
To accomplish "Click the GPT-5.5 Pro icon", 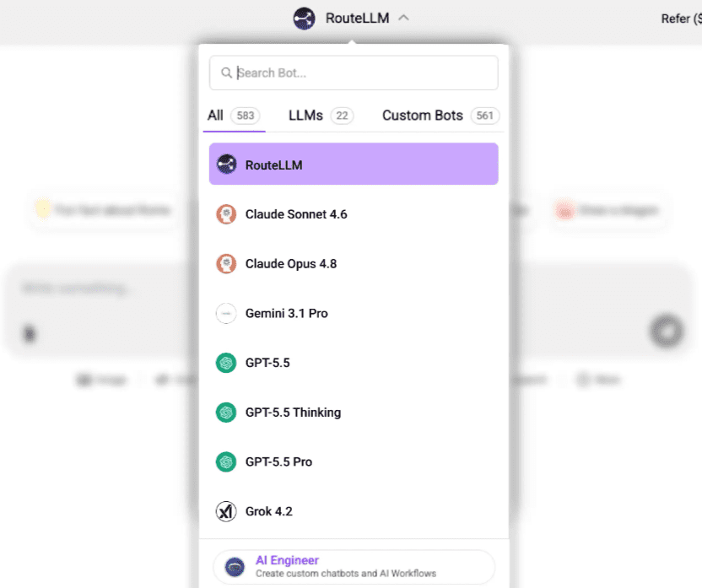I will [226, 461].
